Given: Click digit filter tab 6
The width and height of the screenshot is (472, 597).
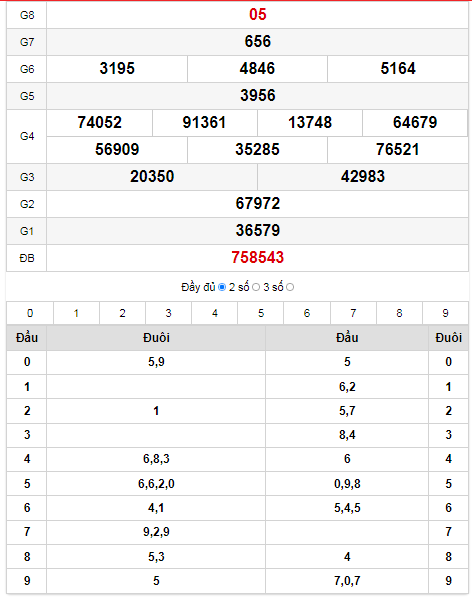Looking at the screenshot, I should pyautogui.click(x=307, y=313).
